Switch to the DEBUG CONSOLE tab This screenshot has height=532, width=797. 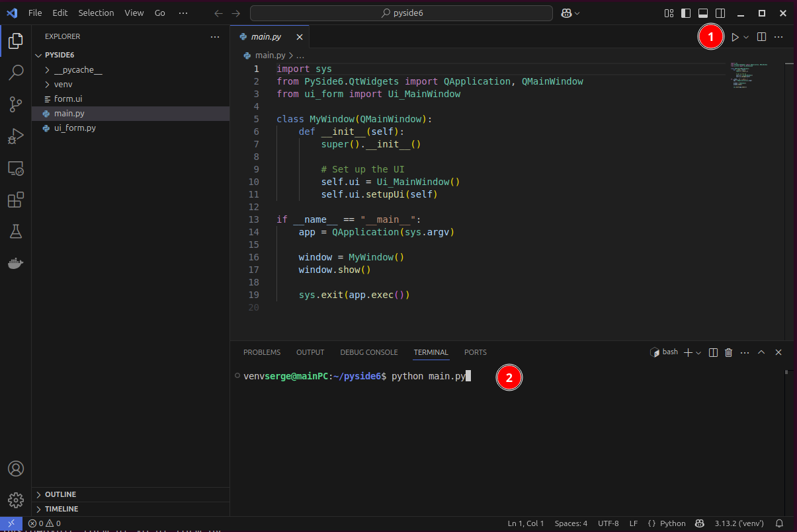click(368, 352)
